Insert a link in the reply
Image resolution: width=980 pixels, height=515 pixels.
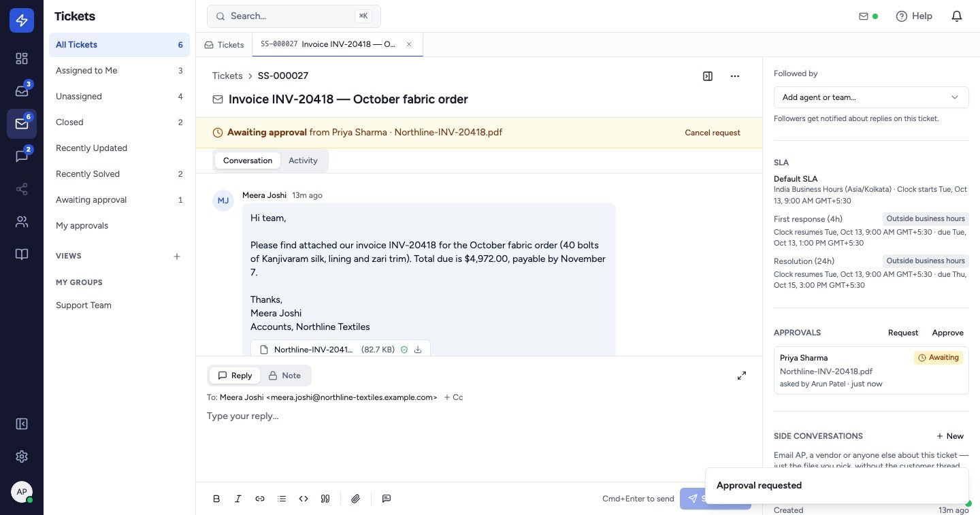click(x=260, y=499)
